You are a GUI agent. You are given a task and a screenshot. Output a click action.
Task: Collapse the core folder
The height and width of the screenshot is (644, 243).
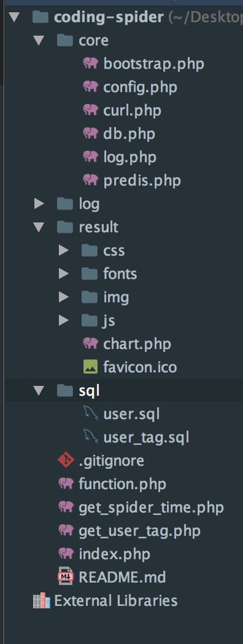39,41
